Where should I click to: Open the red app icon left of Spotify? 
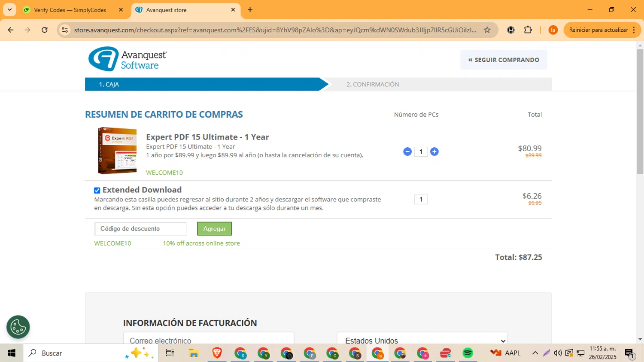(x=445, y=353)
